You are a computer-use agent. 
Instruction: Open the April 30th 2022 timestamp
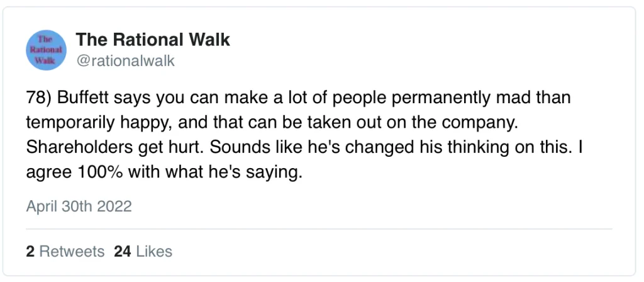click(x=79, y=206)
